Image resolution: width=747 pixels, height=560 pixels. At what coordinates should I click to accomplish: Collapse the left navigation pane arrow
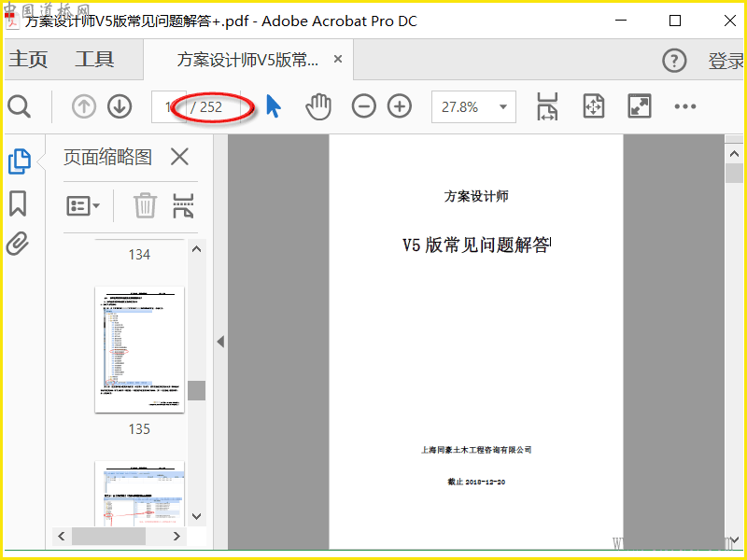[220, 342]
